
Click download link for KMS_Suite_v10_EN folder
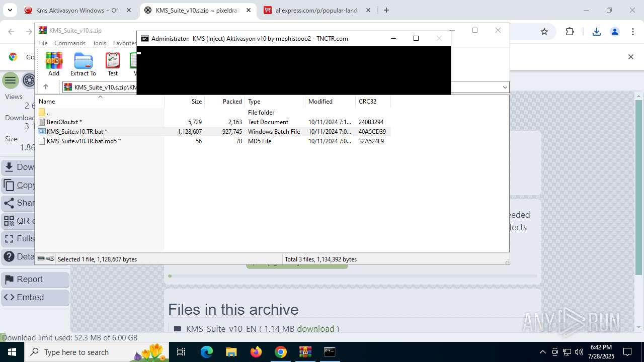tap(315, 329)
